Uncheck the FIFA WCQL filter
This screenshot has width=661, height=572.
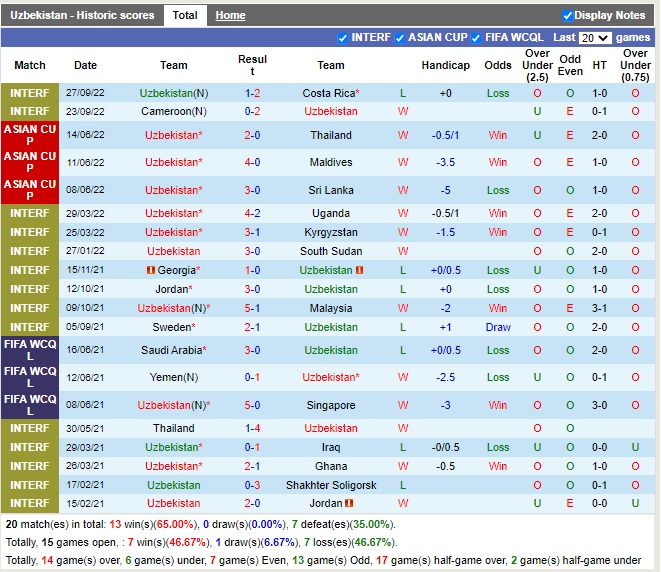[476, 38]
